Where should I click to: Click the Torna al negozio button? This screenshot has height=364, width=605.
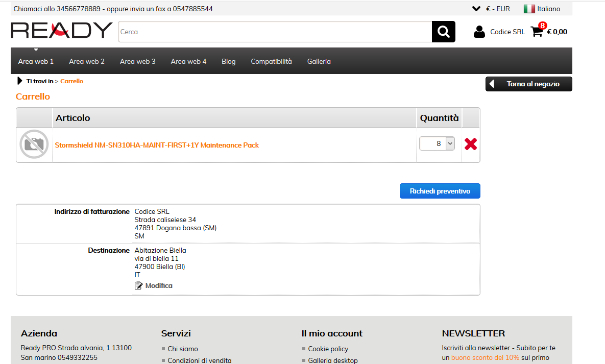click(x=528, y=84)
